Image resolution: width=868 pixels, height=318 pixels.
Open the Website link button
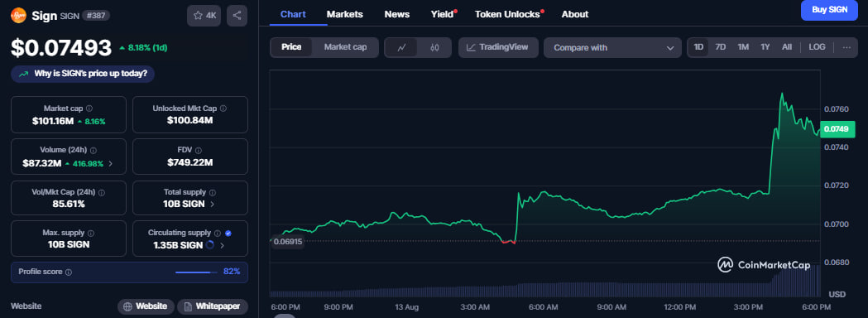coord(146,306)
